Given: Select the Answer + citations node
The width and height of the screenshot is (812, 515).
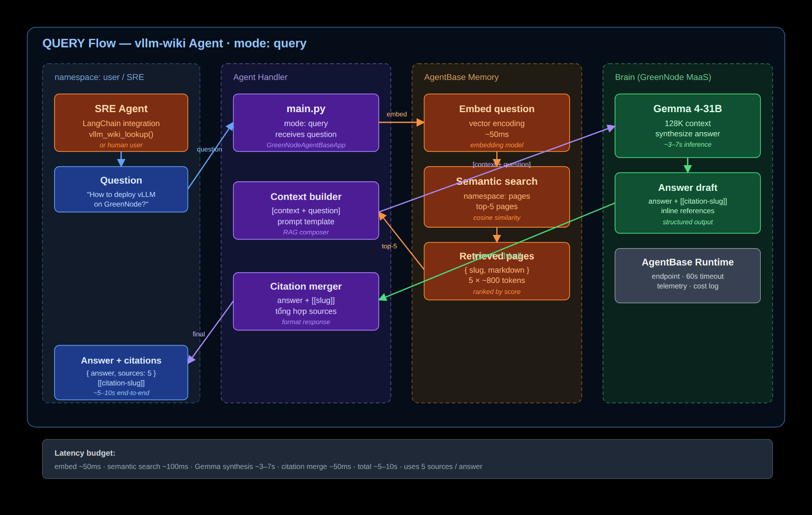Looking at the screenshot, I should (121, 373).
